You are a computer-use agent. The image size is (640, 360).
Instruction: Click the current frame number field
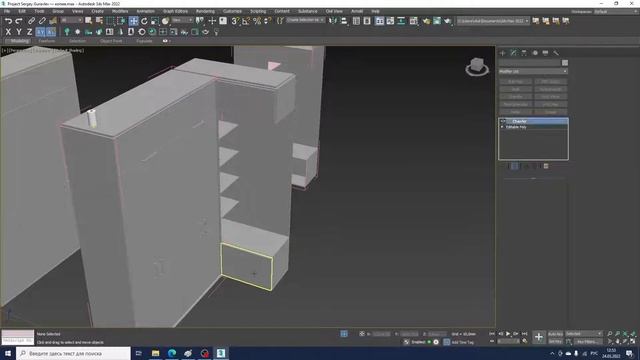click(x=508, y=342)
